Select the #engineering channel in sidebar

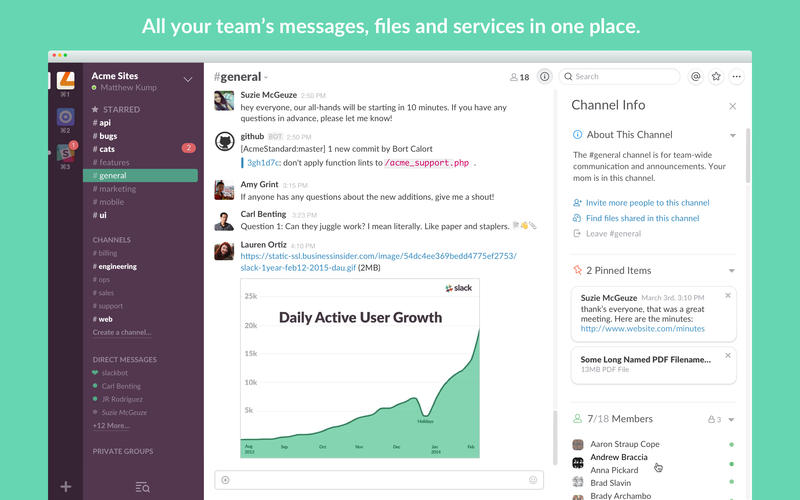(x=117, y=267)
